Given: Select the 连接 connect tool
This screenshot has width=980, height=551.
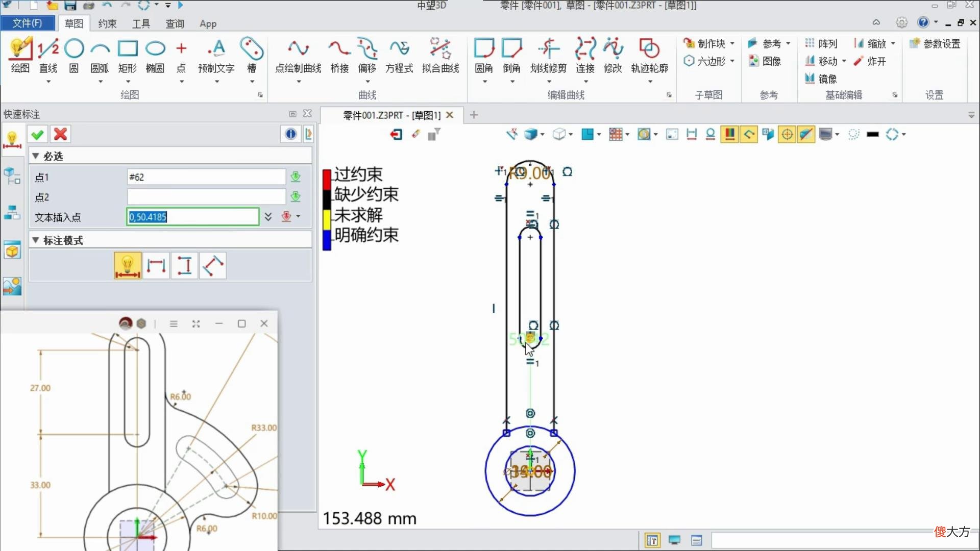Looking at the screenshot, I should tap(585, 55).
